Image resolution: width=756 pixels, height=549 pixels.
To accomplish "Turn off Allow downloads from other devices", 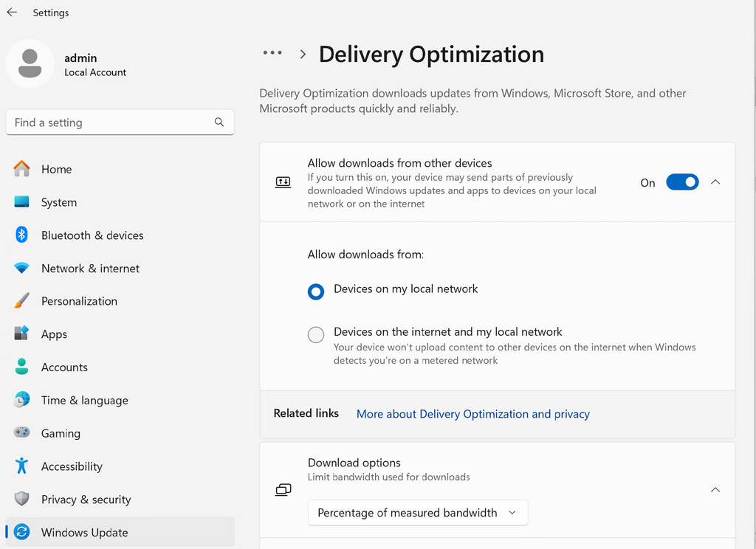I will [x=682, y=182].
